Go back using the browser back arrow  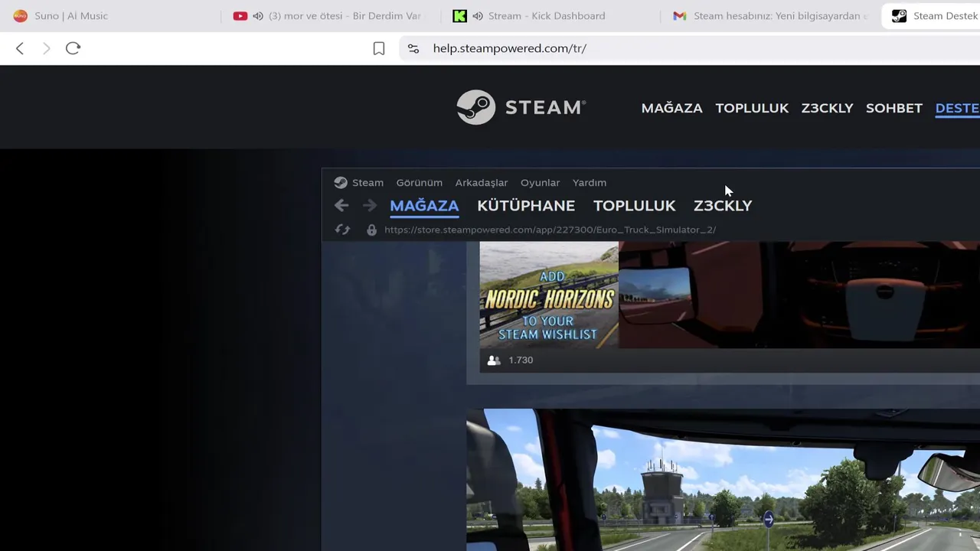point(20,48)
